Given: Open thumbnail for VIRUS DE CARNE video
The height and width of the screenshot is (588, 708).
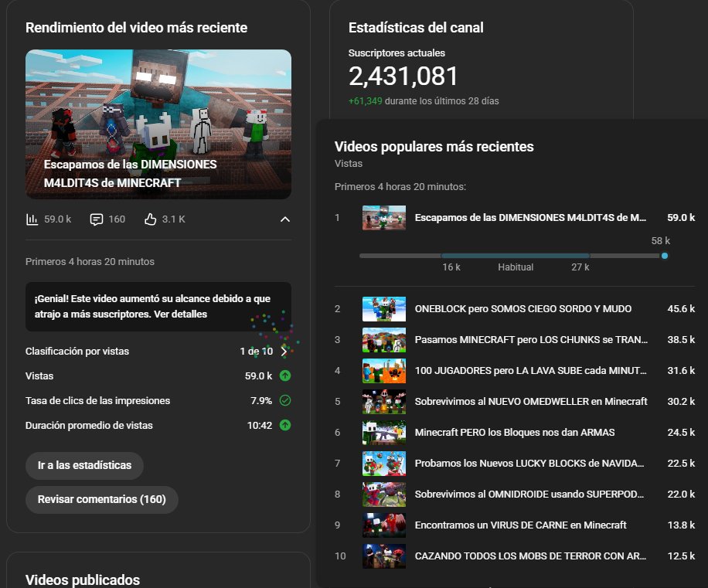Looking at the screenshot, I should pyautogui.click(x=384, y=525).
